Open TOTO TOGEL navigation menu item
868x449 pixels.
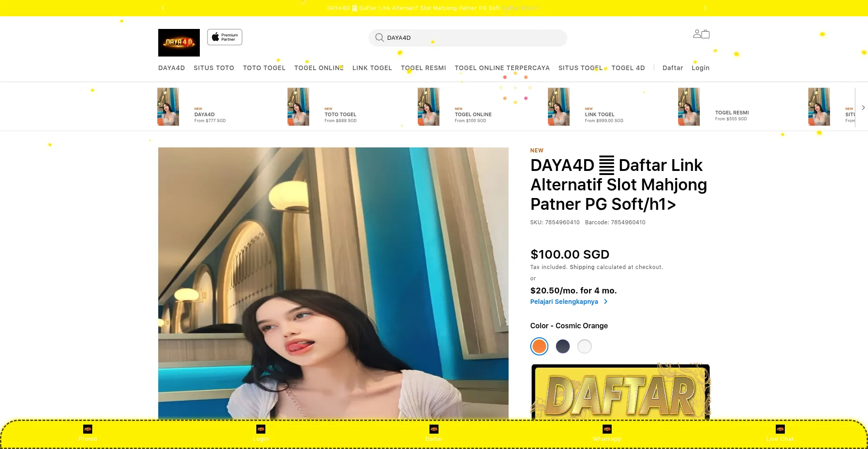[264, 68]
